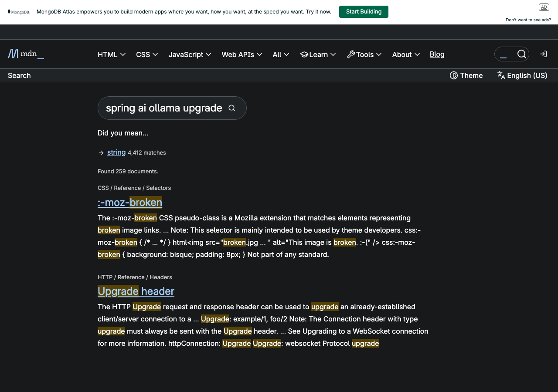The height and width of the screenshot is (392, 558).
Task: Follow the suggested 'string' link
Action: click(116, 152)
